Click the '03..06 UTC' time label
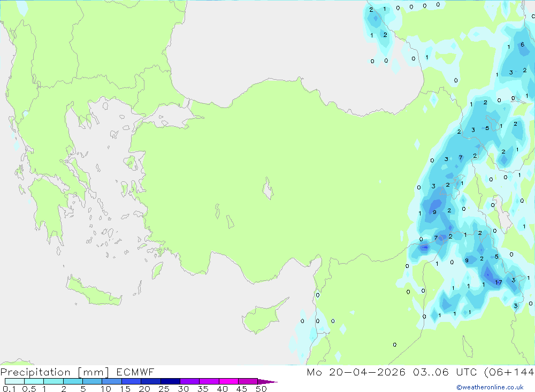535x392 pixels. [x=445, y=372]
